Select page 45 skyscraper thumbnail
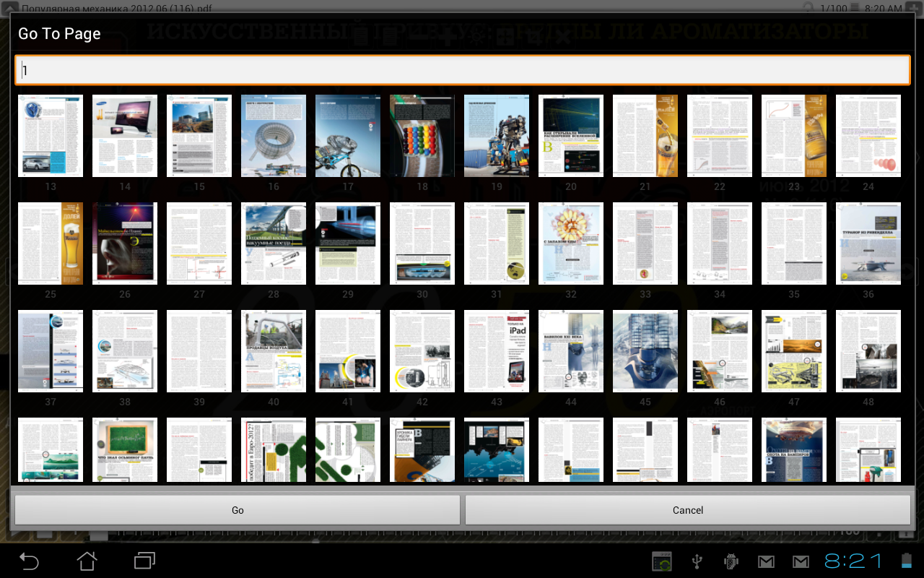 (x=645, y=351)
